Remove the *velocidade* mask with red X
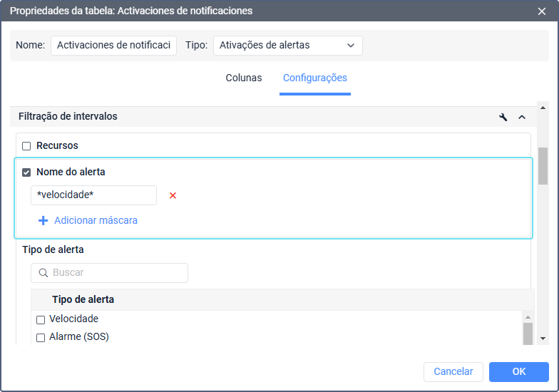 click(173, 195)
